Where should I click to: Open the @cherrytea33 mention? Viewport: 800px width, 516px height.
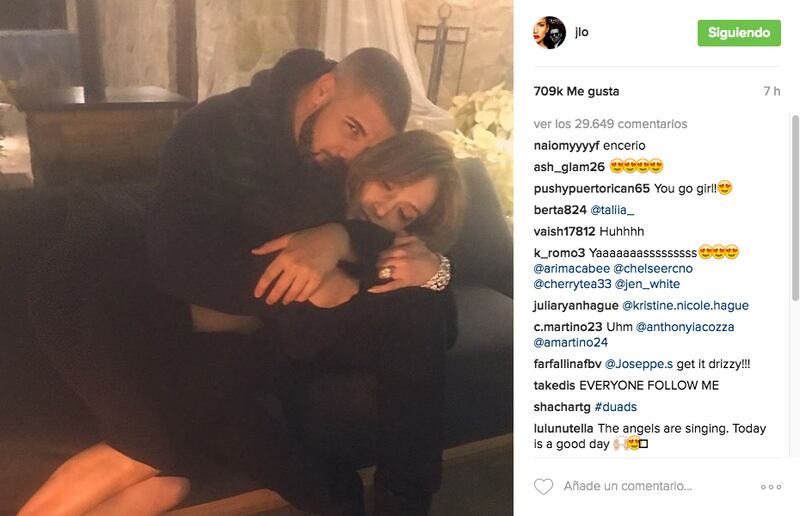point(572,284)
